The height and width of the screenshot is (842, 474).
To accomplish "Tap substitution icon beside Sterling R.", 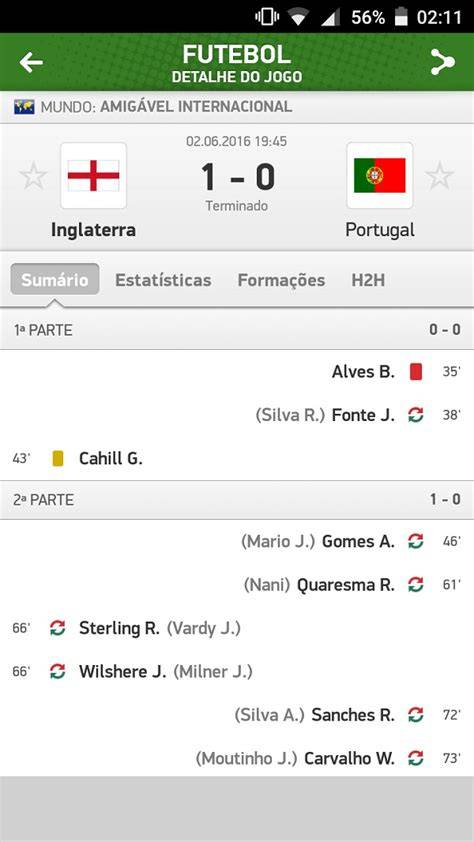I will pos(57,628).
